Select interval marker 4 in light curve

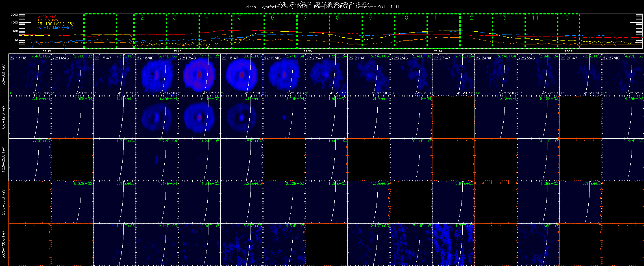coord(207,18)
